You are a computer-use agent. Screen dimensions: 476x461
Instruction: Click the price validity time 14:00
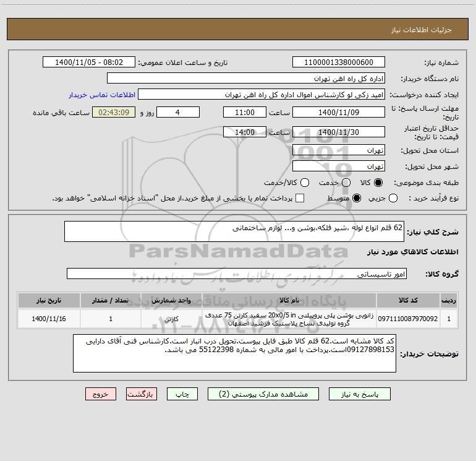click(x=245, y=132)
